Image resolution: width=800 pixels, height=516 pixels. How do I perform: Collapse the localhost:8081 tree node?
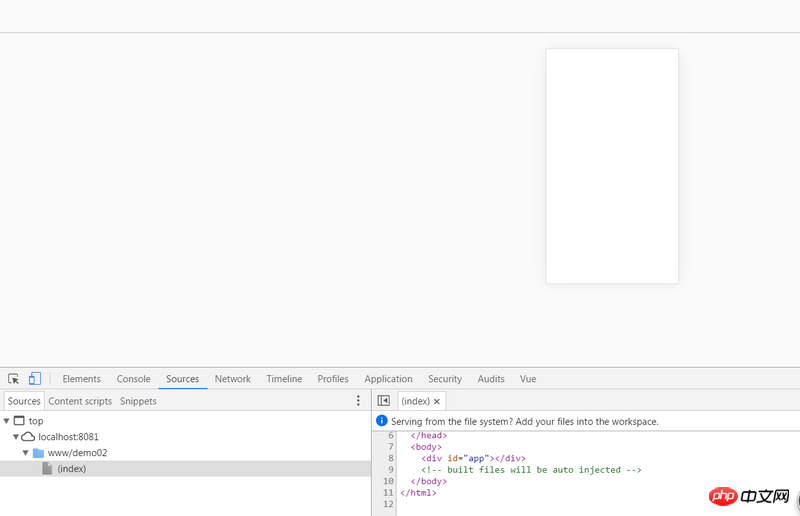pyautogui.click(x=16, y=437)
